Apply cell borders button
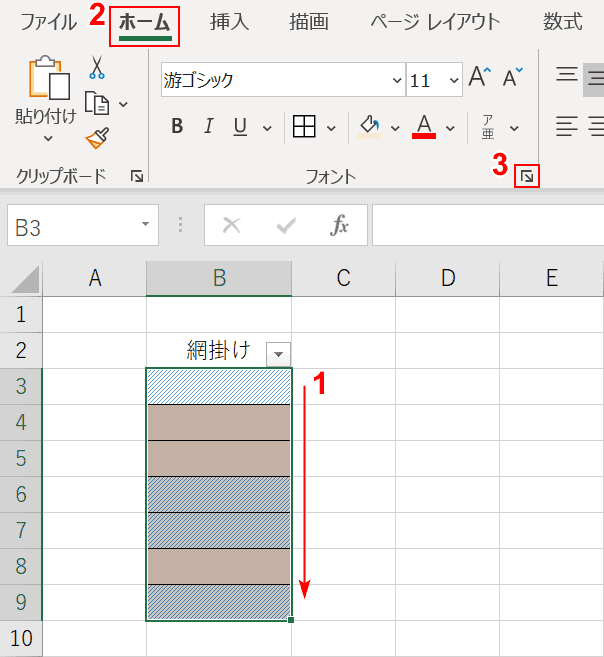This screenshot has height=657, width=604. pyautogui.click(x=304, y=126)
